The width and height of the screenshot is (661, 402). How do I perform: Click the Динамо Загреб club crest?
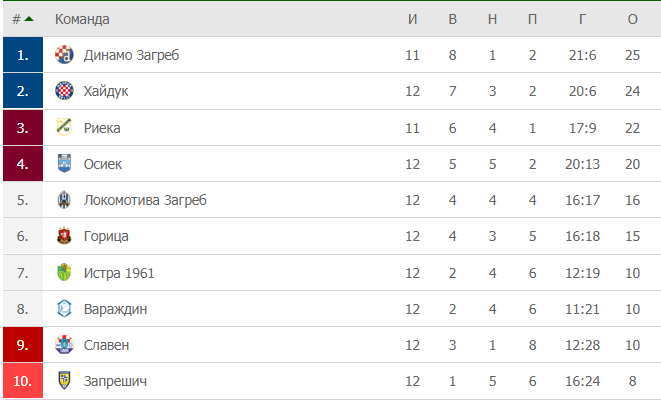pos(64,55)
